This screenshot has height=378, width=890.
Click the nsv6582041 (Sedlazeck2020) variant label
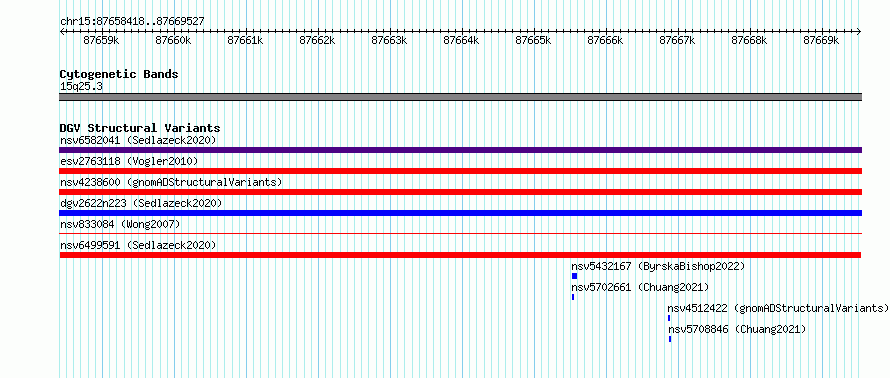pos(138,140)
